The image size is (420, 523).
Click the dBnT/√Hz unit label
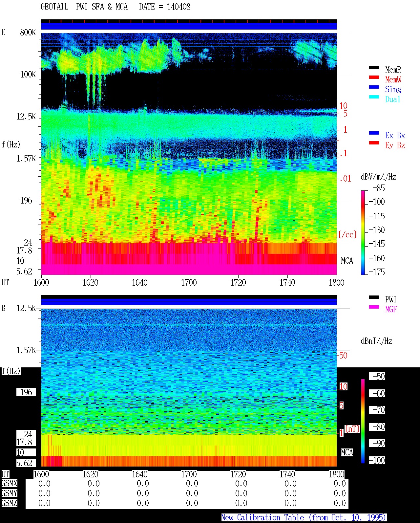click(377, 341)
